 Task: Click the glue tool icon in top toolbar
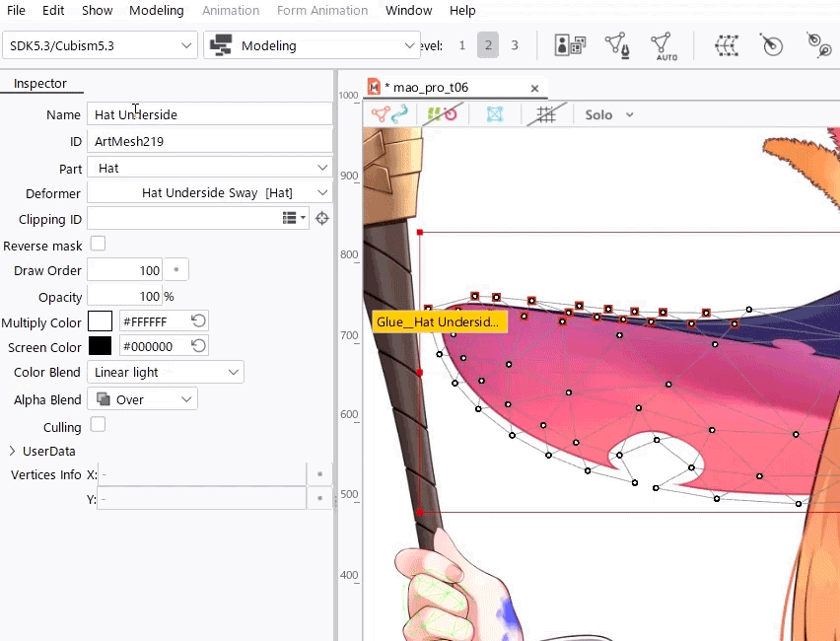tap(818, 45)
